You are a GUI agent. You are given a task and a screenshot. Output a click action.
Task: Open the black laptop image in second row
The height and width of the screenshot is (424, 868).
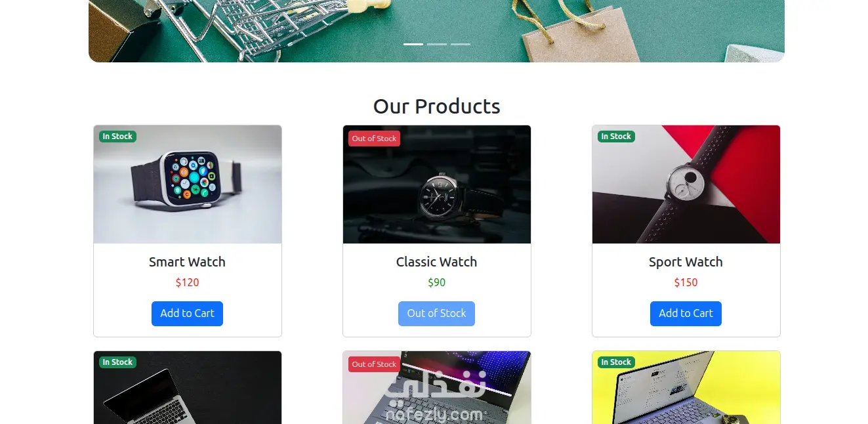[188, 387]
